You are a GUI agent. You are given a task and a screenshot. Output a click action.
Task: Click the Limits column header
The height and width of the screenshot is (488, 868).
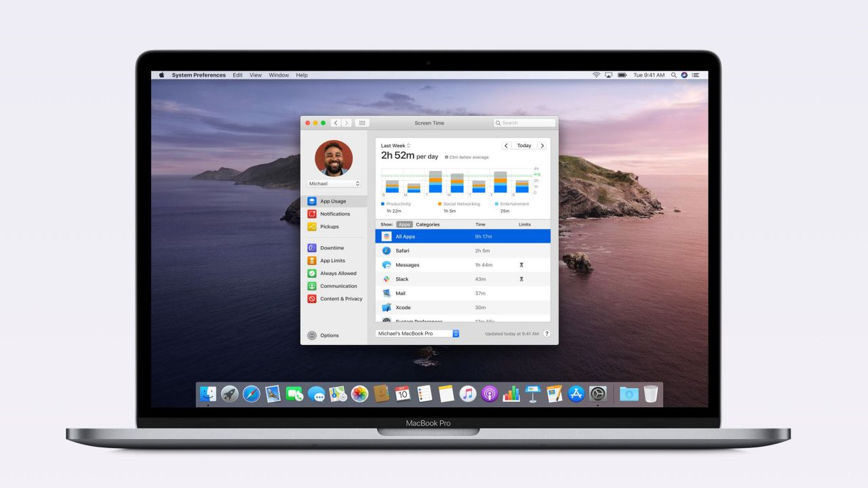tap(525, 224)
